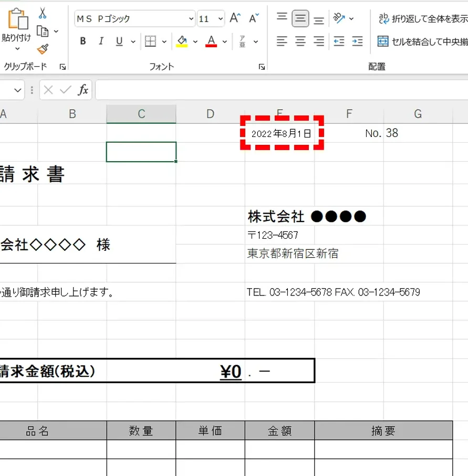Toggle vertical middle alignment
This screenshot has width=468, height=476.
pos(300,18)
